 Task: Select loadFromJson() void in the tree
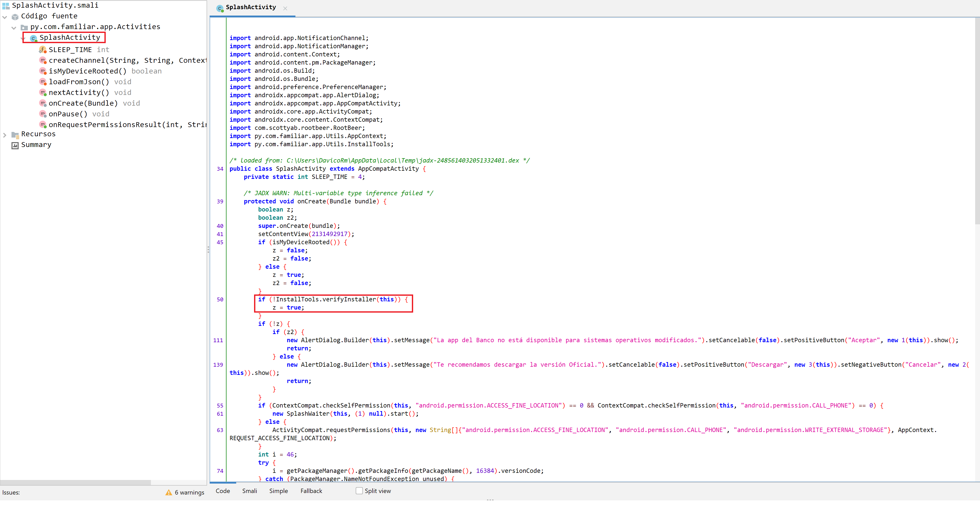[90, 82]
